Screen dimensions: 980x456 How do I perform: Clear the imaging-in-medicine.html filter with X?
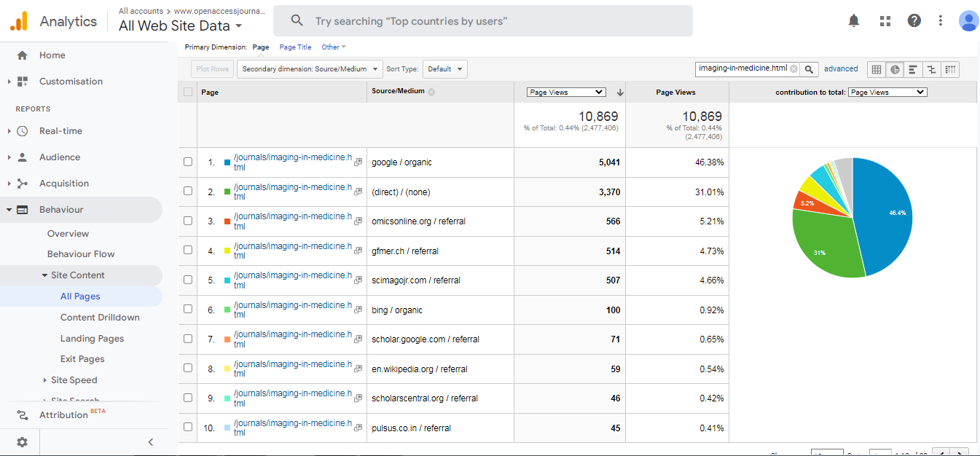click(794, 68)
